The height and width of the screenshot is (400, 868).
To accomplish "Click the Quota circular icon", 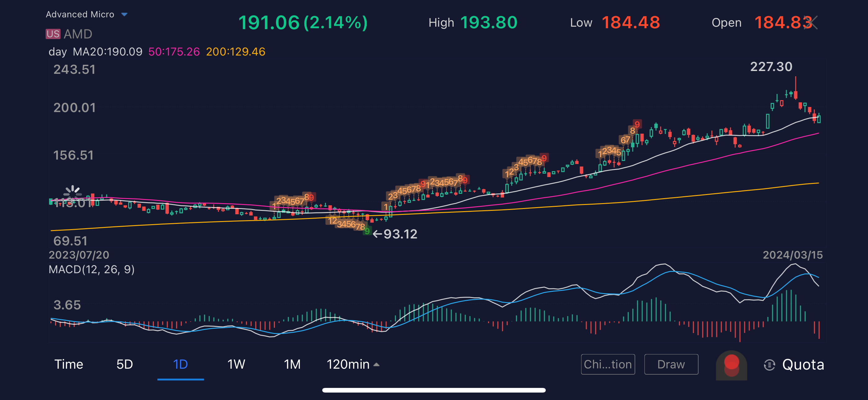I will (x=769, y=365).
